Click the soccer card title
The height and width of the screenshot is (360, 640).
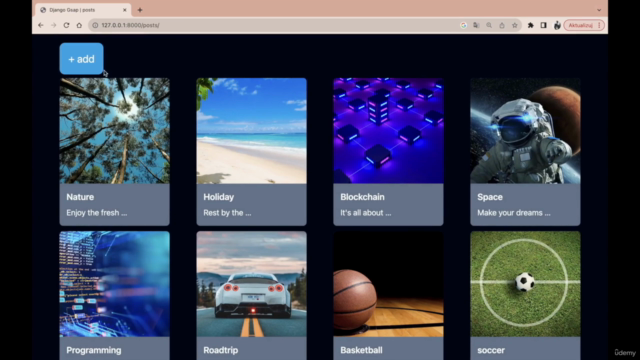coord(491,350)
